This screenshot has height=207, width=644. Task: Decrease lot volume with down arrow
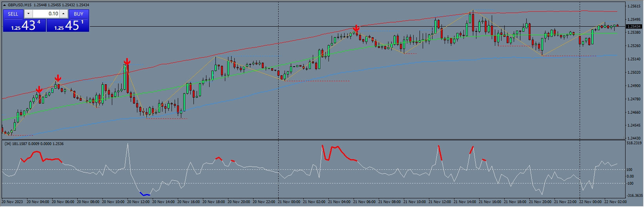pyautogui.click(x=28, y=14)
